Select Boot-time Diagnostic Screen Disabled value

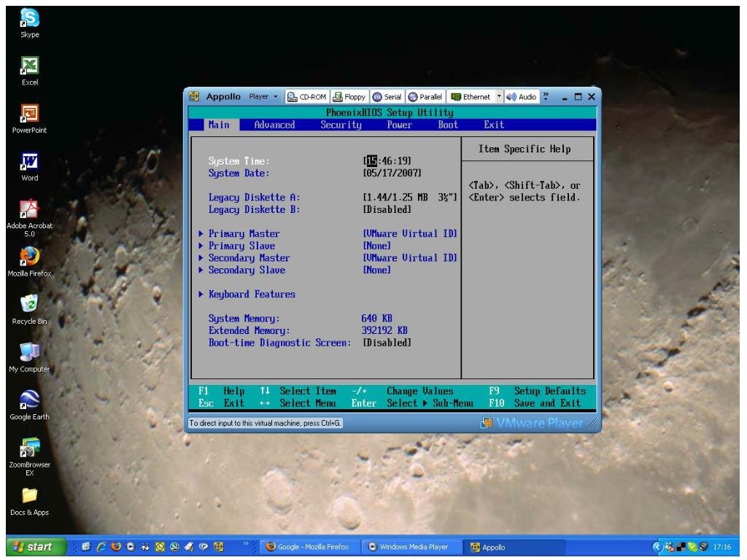pyautogui.click(x=387, y=343)
